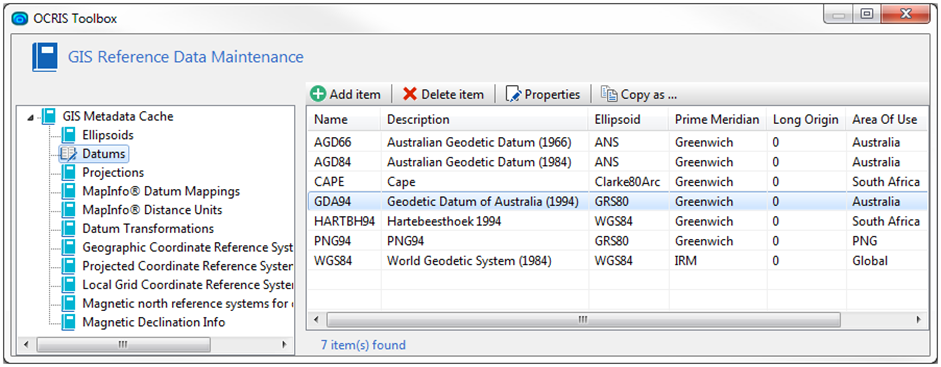Click the Properties pencil icon

coord(514,94)
